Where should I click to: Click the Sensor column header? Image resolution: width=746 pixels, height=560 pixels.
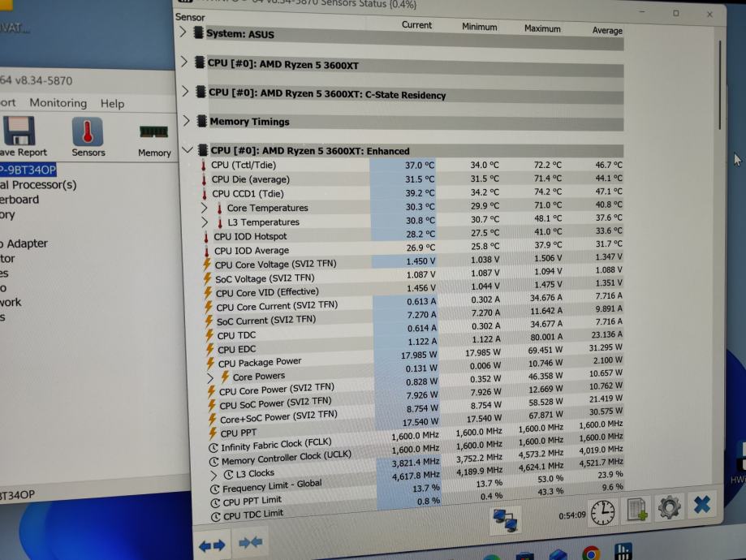(x=190, y=17)
